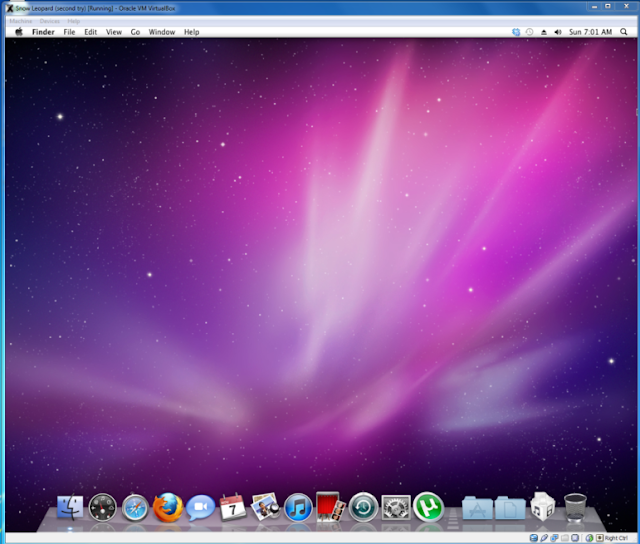Viewport: 640px width, 544px height.
Task: Click VirtualBox network adapters status icon
Action: click(554, 538)
